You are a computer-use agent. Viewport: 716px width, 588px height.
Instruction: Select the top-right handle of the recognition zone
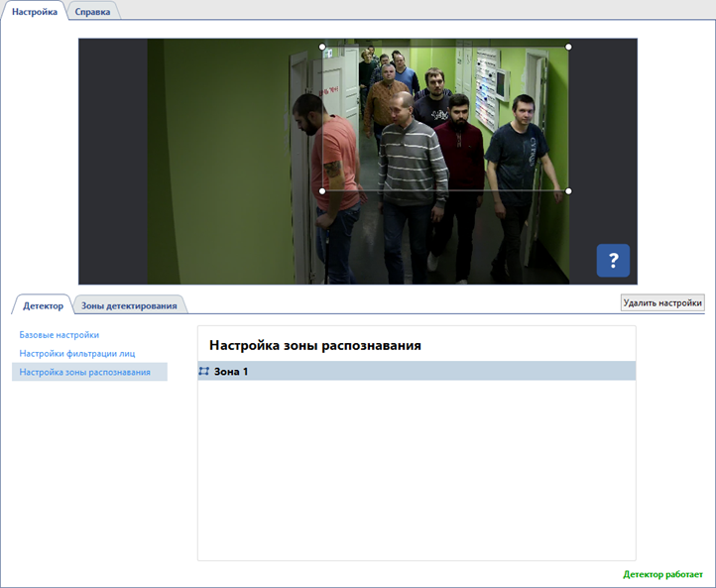568,47
